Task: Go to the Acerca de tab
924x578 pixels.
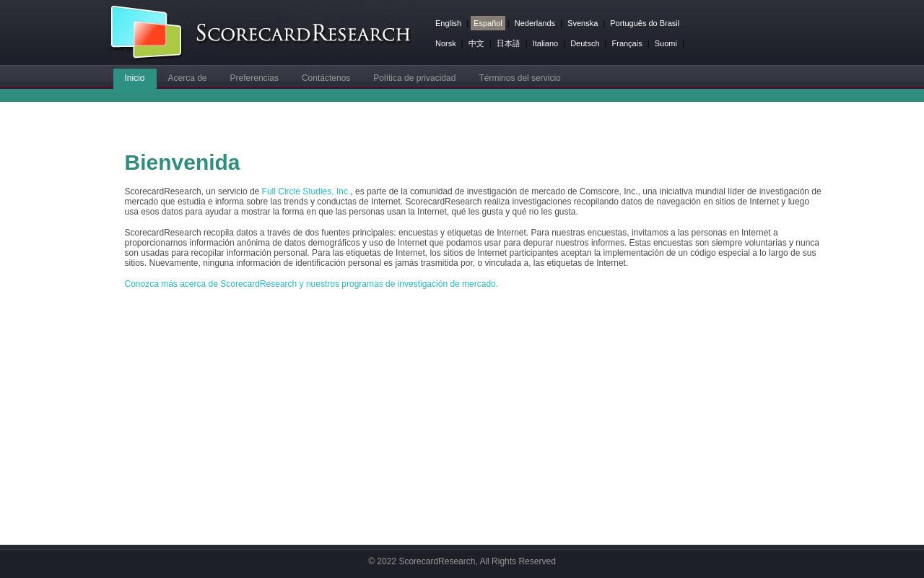Action: (187, 78)
